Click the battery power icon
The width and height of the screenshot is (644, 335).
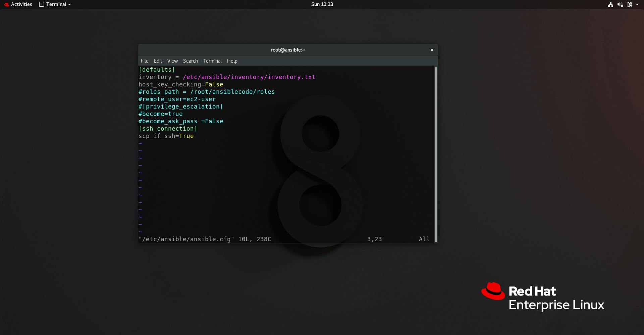coord(630,4)
